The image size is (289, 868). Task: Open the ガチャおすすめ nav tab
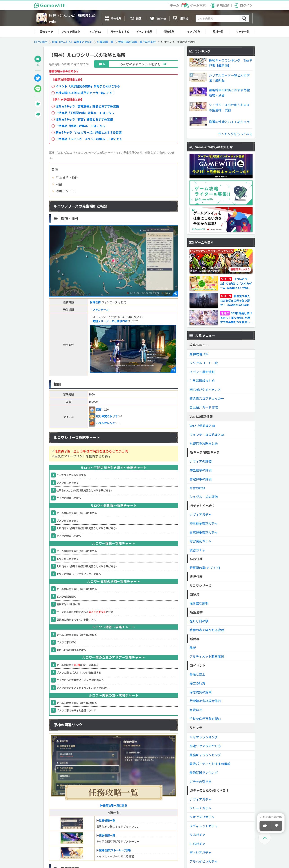point(120,32)
